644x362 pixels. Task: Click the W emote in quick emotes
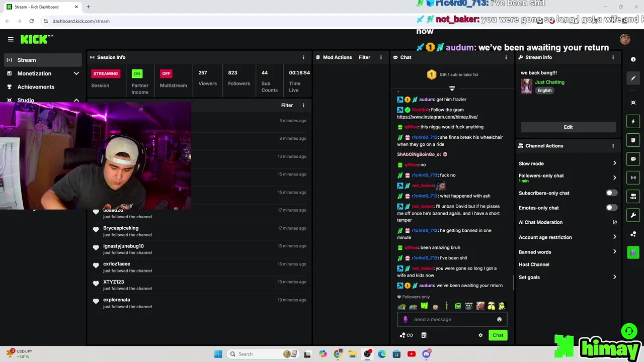tap(424, 306)
